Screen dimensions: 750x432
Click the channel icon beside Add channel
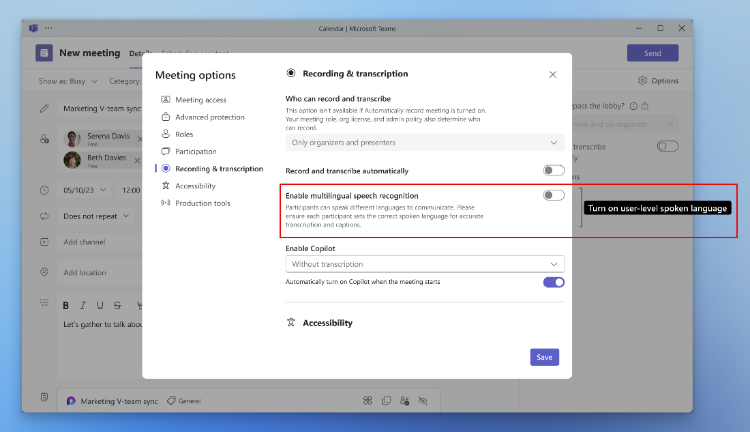[44, 242]
